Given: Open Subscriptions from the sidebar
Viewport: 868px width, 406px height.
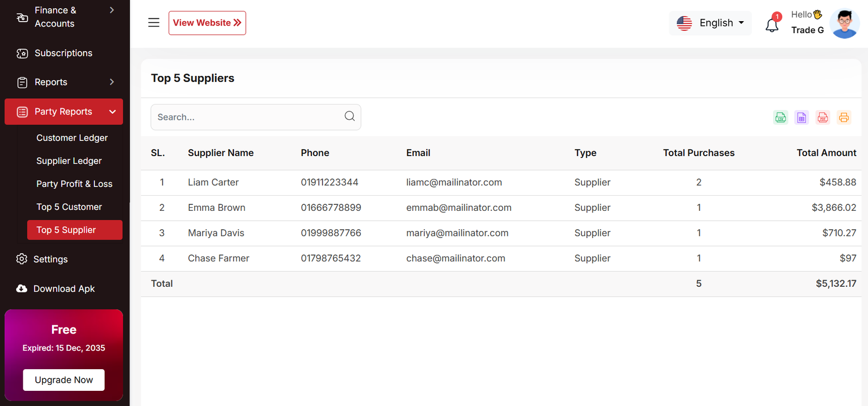Looking at the screenshot, I should click(x=63, y=53).
